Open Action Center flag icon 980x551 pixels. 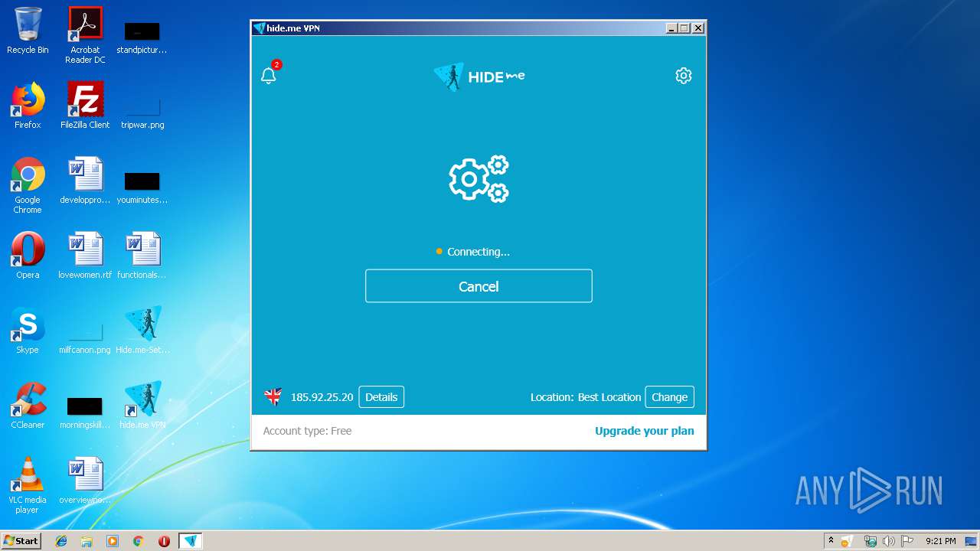coord(907,541)
